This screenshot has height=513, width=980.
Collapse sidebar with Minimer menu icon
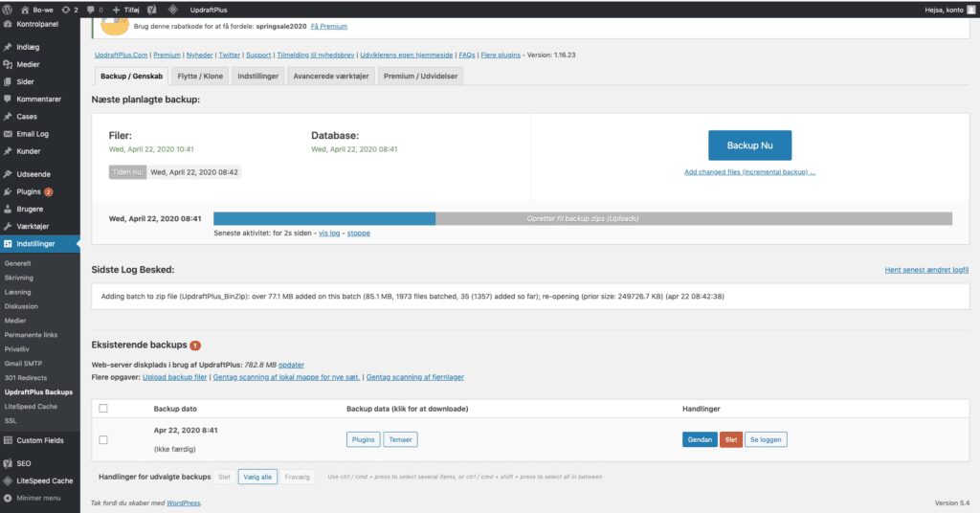(x=8, y=498)
